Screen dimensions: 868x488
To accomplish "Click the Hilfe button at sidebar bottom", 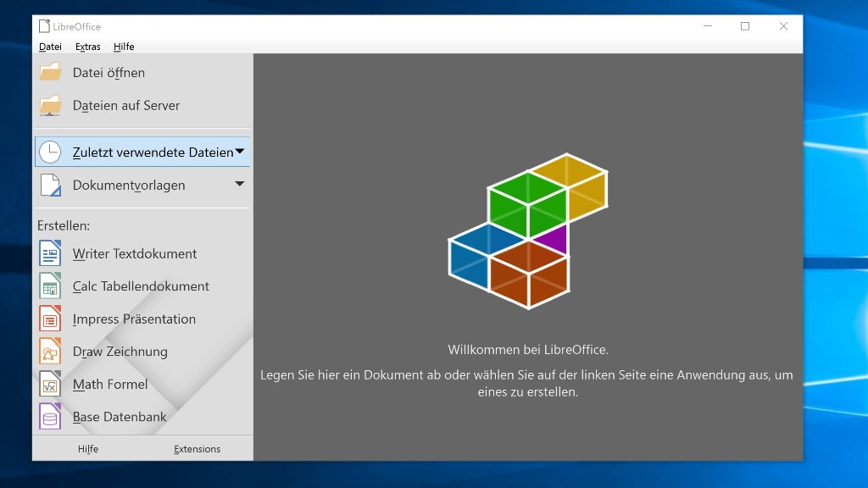I will pyautogui.click(x=88, y=449).
